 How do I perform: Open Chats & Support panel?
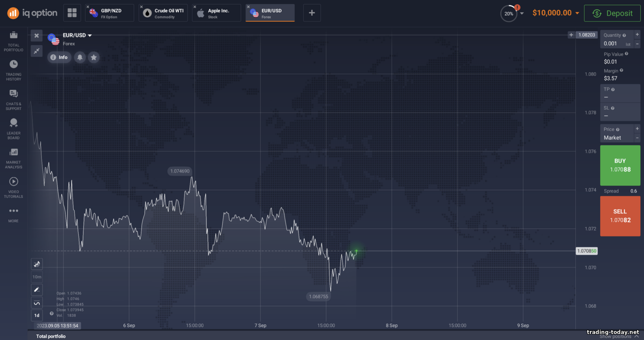point(13,99)
